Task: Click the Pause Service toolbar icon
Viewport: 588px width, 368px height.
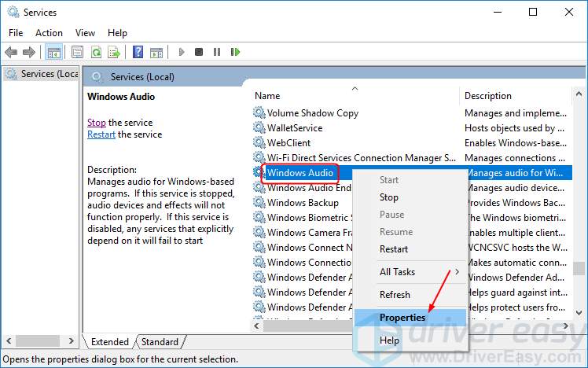Action: click(217, 52)
